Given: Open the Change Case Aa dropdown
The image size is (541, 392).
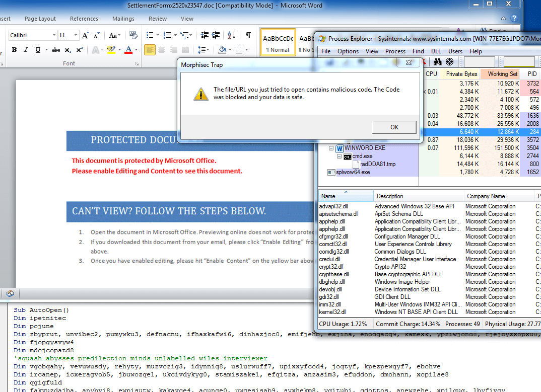Looking at the screenshot, I should coord(114,35).
